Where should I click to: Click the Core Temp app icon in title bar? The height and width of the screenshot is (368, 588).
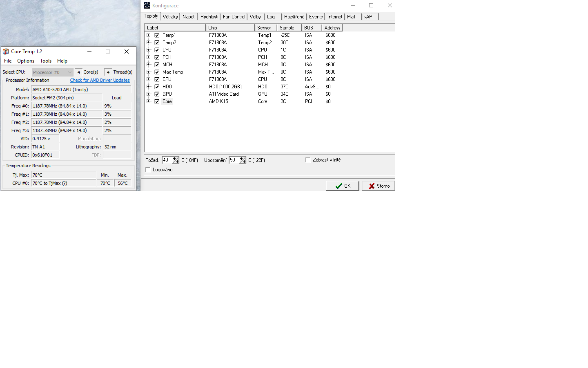[x=6, y=52]
